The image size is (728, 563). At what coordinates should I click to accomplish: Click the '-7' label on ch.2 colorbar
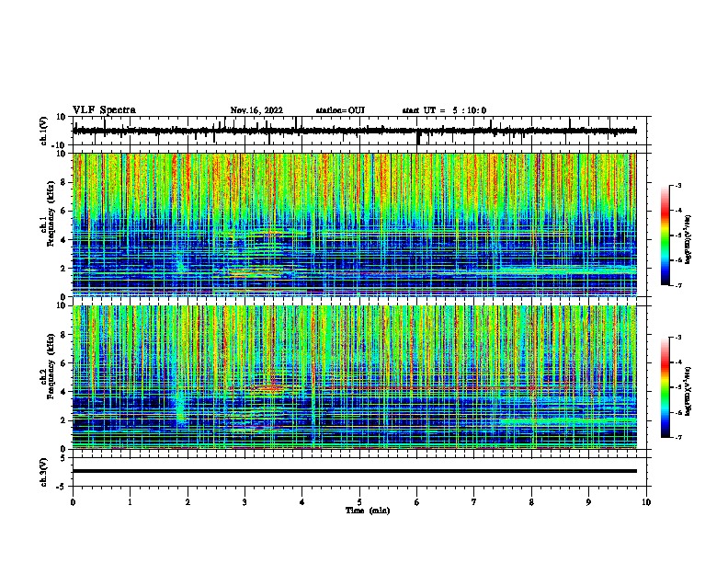point(678,437)
